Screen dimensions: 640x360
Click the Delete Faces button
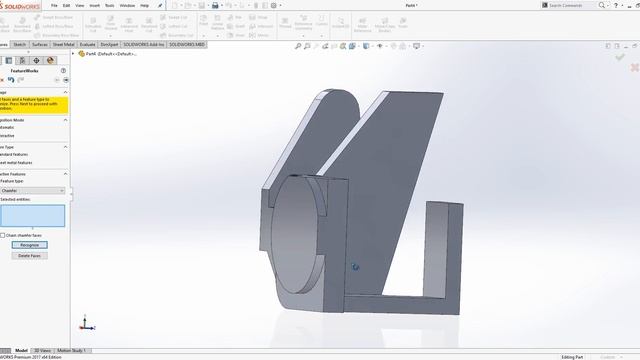(29, 256)
